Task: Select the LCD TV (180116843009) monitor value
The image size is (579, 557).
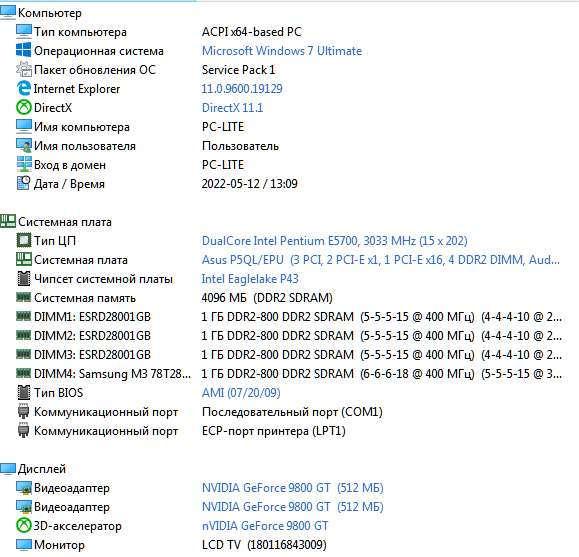Action: pos(264,545)
